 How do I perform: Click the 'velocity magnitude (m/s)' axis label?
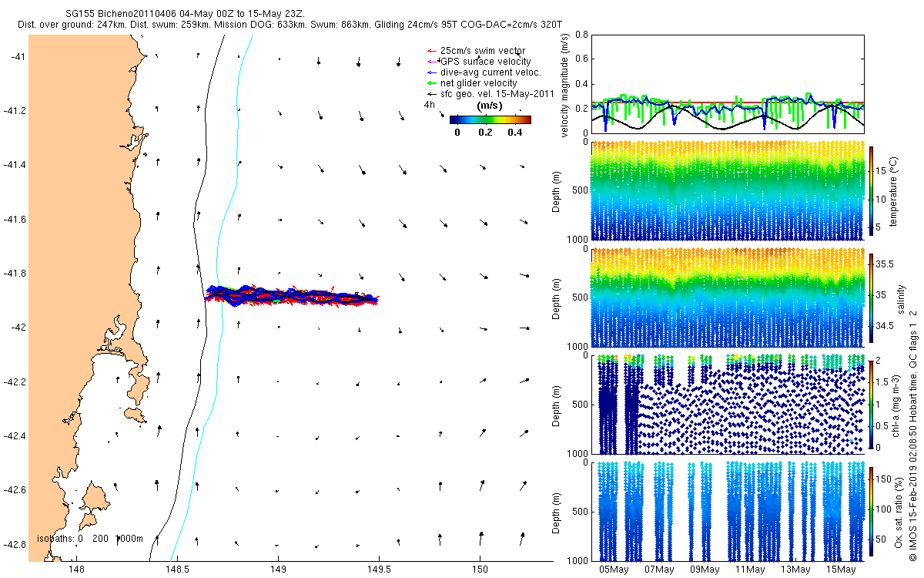(566, 84)
